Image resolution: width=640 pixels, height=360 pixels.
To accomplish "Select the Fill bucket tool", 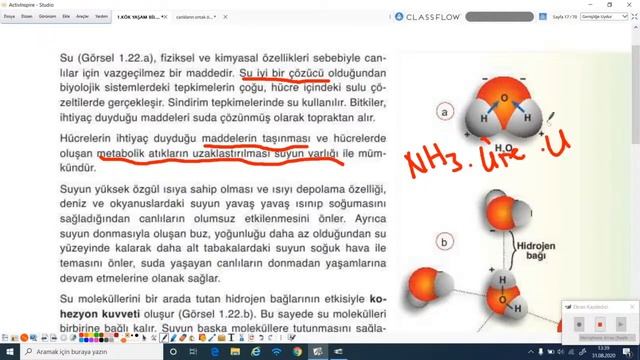I will pyautogui.click(x=192, y=338).
